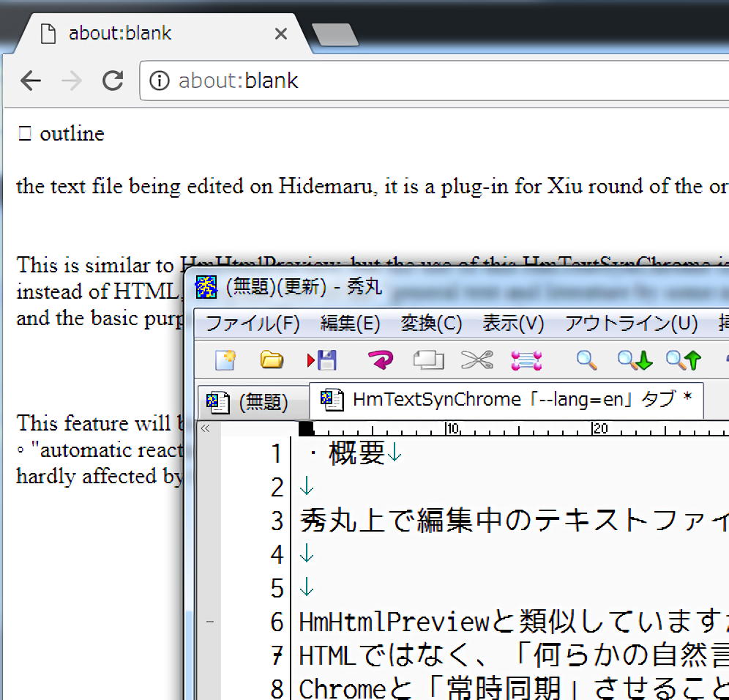Open the ファイル(F) menu in Hidemaru
This screenshot has width=729, height=700.
[253, 323]
